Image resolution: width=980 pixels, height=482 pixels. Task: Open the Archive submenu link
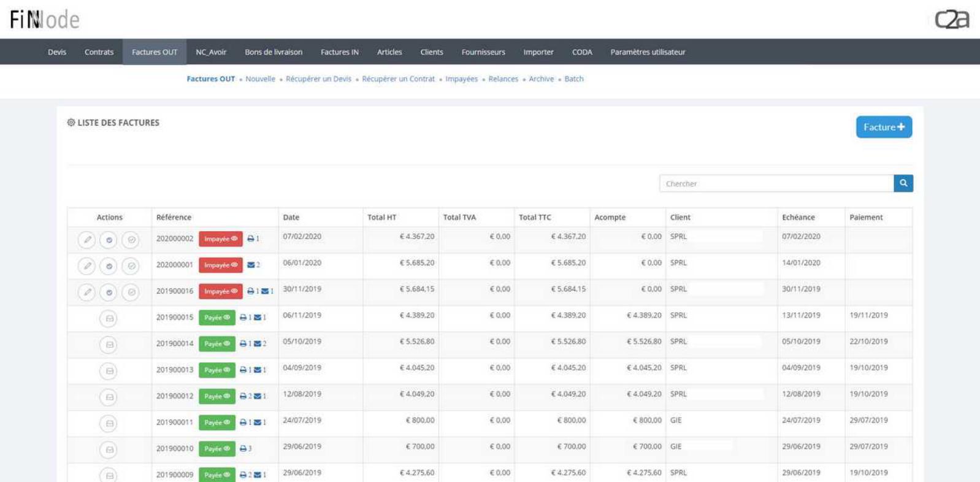[x=541, y=79]
